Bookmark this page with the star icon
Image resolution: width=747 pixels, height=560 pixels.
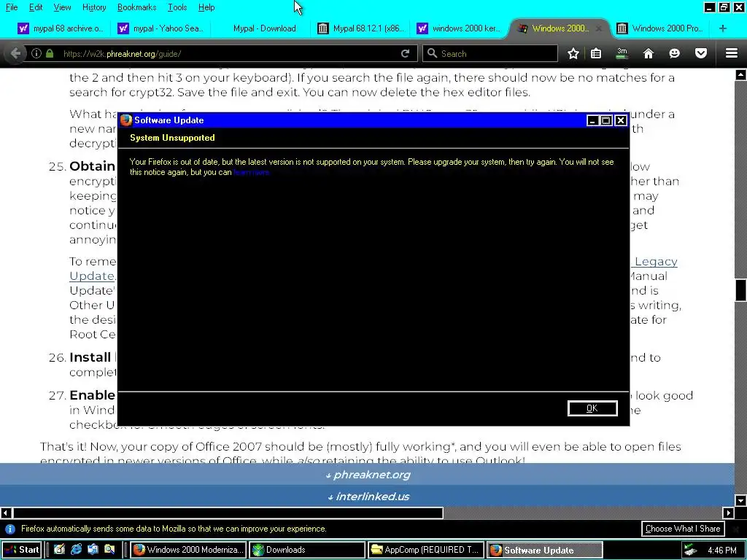pyautogui.click(x=573, y=53)
